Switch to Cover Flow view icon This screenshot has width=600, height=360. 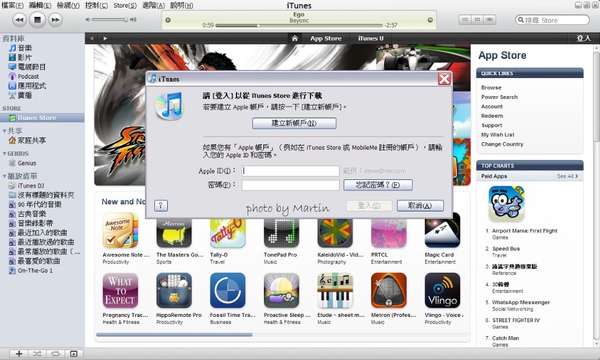pos(490,20)
